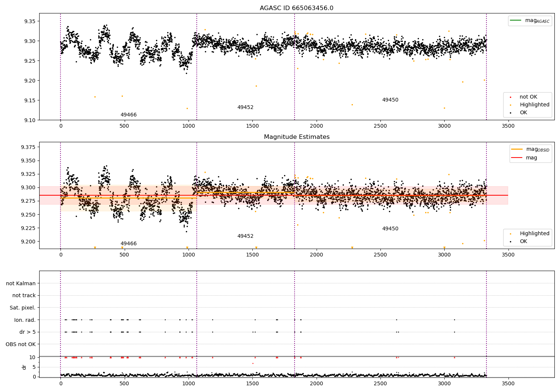Click obsid label 49450 in top plot

click(390, 100)
